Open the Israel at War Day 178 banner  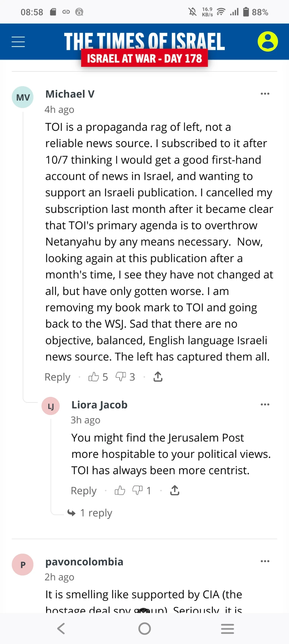tap(144, 59)
